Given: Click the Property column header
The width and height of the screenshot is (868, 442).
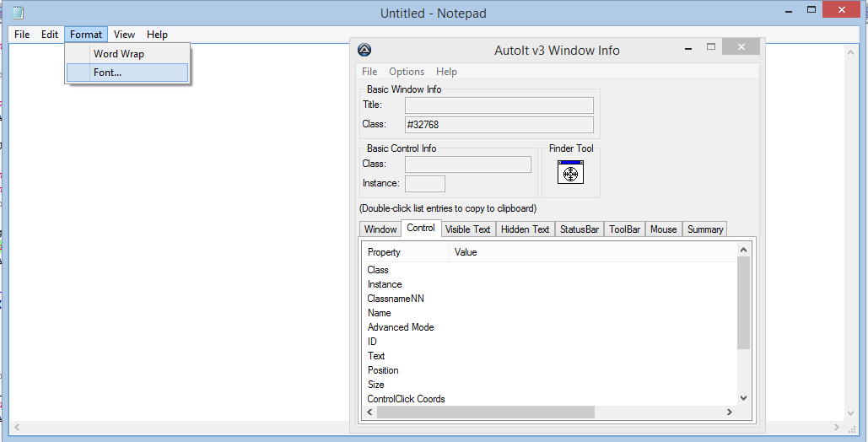Looking at the screenshot, I should click(x=406, y=252).
